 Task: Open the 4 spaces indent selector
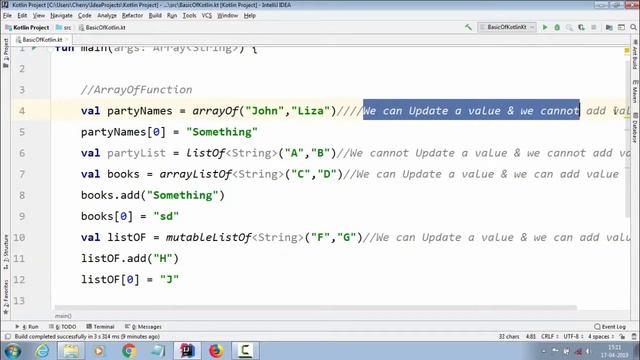click(601, 337)
